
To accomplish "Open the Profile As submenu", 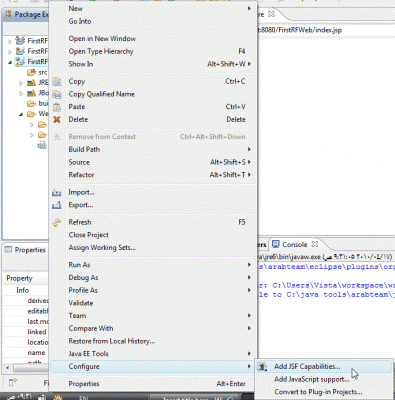I will [x=153, y=290].
